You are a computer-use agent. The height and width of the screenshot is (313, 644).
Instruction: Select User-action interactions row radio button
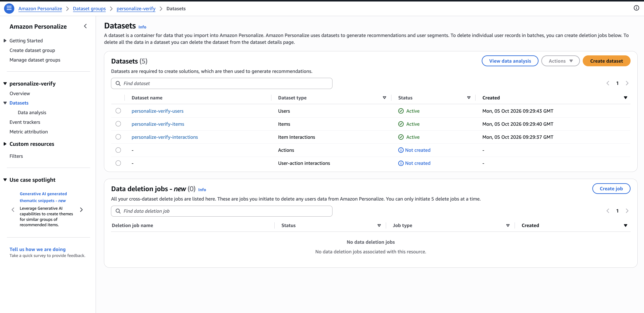click(118, 163)
